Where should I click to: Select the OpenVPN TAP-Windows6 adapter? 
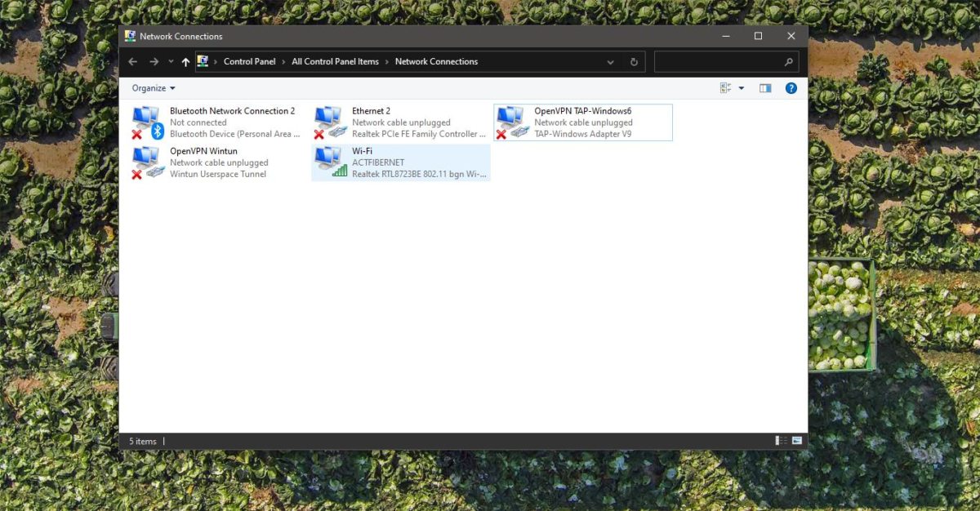pyautogui.click(x=584, y=122)
